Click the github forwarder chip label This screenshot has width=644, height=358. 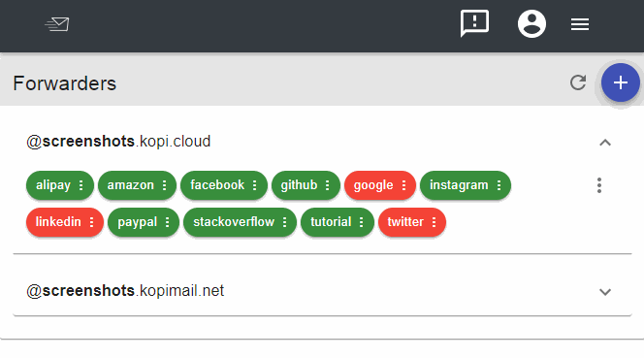coord(299,185)
